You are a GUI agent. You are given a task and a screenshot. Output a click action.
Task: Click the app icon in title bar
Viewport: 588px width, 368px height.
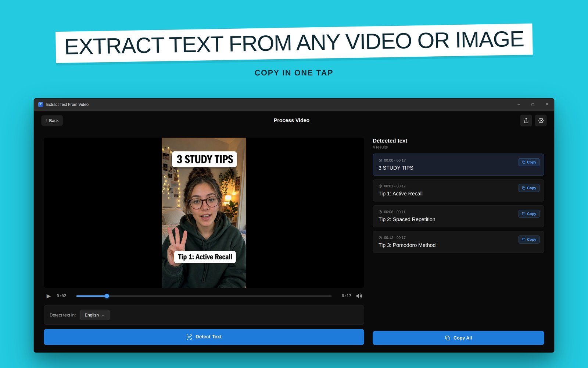pos(41,105)
